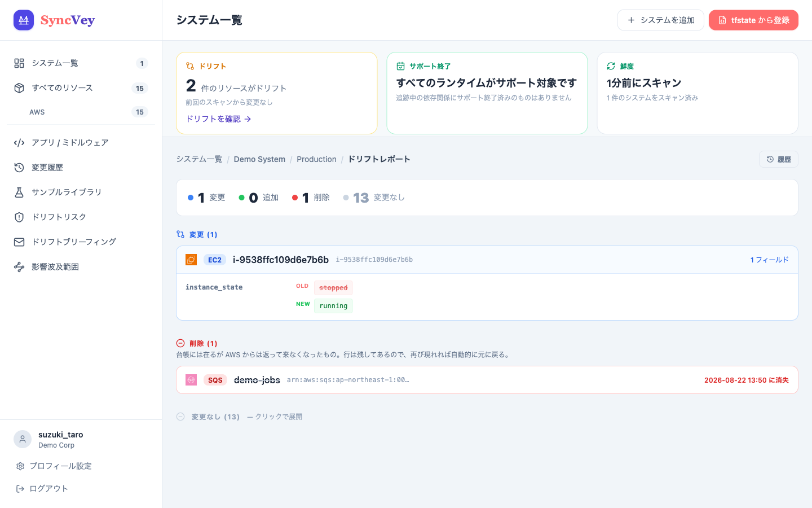Click the EC2 badge
This screenshot has height=508, width=812.
coord(215,260)
